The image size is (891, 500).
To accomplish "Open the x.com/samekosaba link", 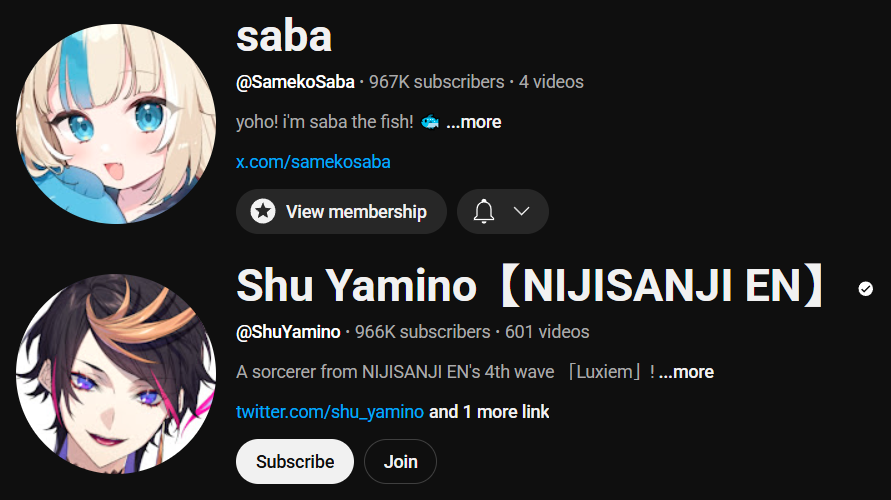I will pos(313,162).
